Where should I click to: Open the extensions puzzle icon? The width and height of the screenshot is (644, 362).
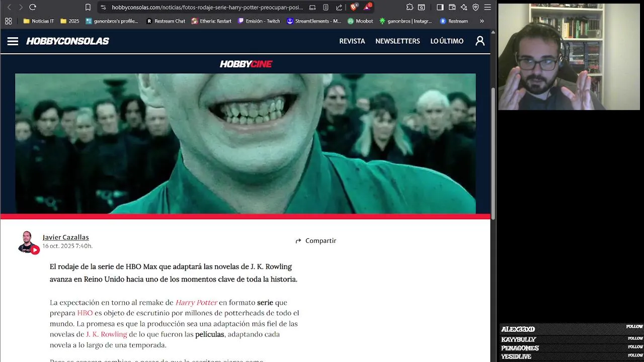(x=410, y=7)
